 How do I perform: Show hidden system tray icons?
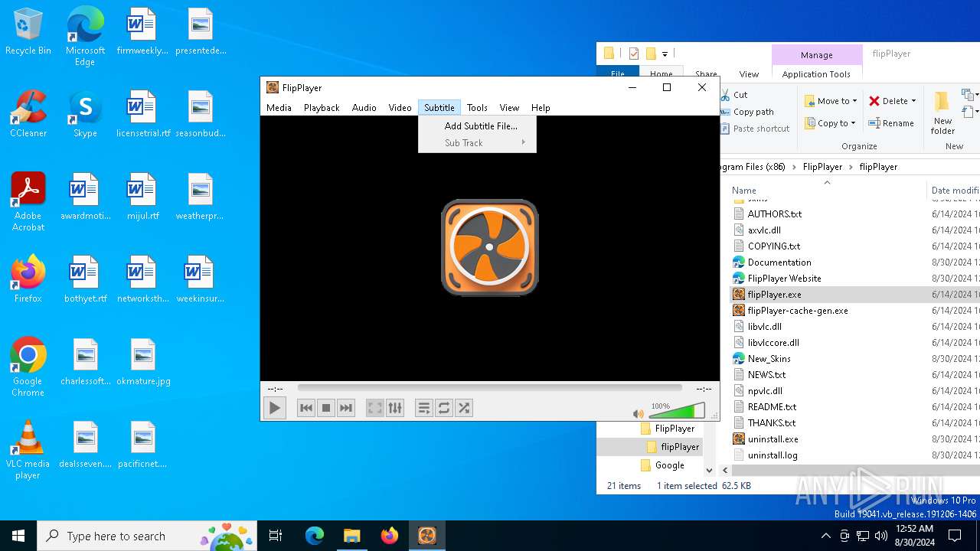[825, 536]
